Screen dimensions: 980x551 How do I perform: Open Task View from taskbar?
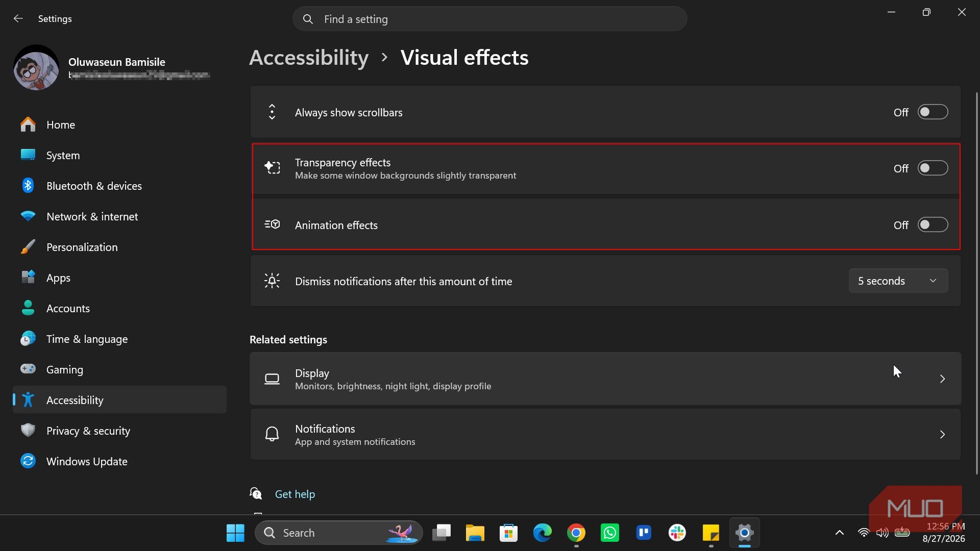tap(442, 533)
